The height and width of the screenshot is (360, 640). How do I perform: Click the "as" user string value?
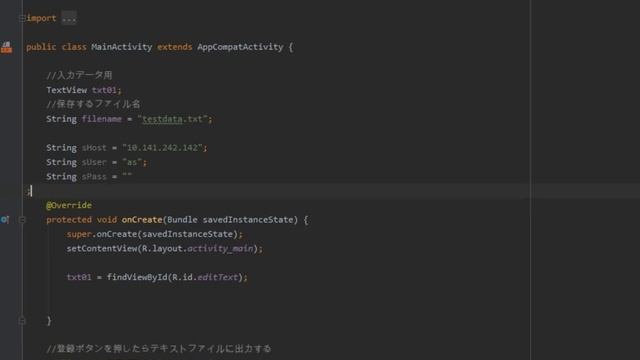132,162
